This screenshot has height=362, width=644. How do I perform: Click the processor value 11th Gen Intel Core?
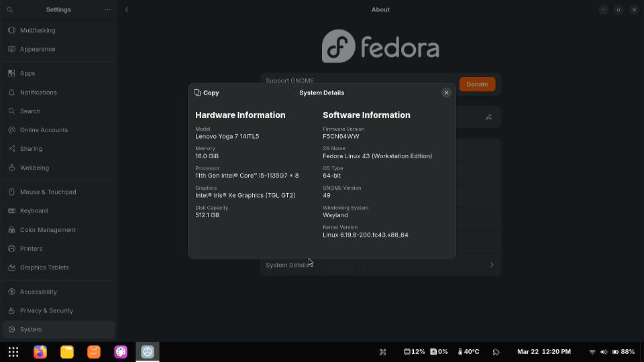(247, 176)
